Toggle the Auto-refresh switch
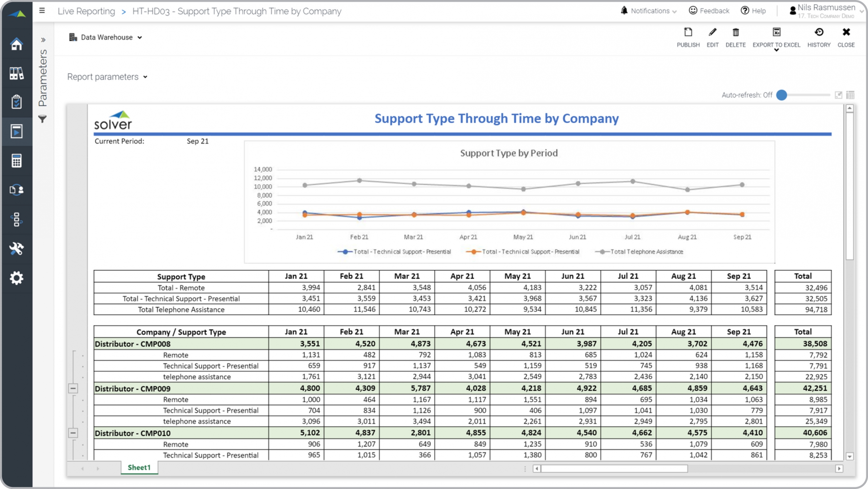Screen dimensions: 868x489 [782, 95]
